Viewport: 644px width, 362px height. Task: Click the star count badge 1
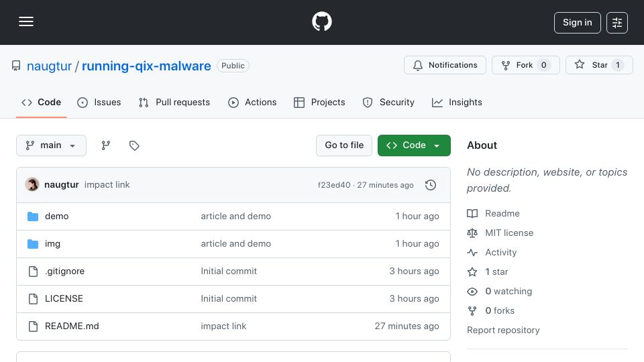click(x=617, y=65)
